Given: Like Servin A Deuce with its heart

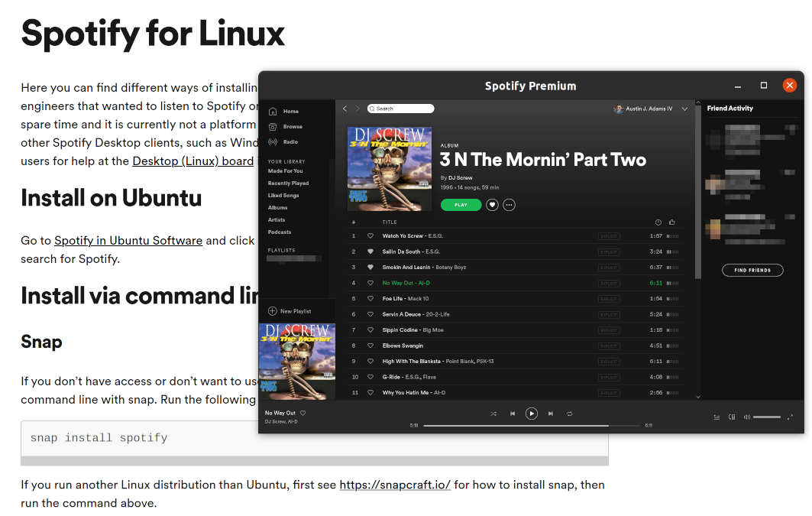Looking at the screenshot, I should [370, 314].
